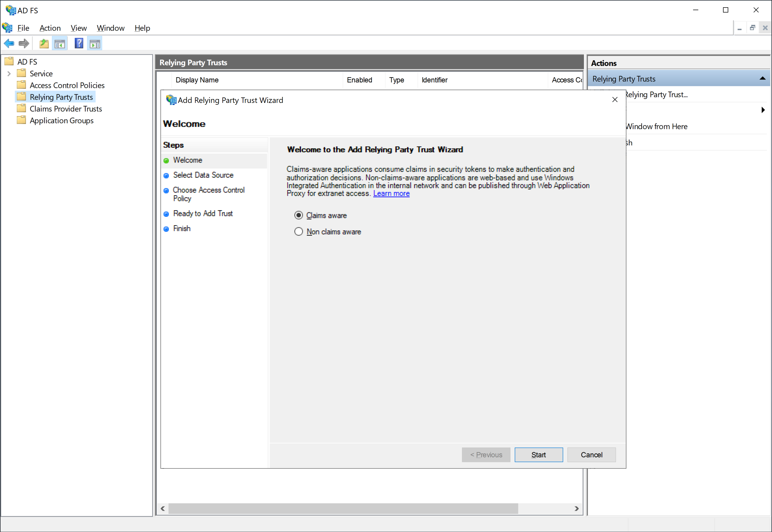Select Application Groups tree item
The height and width of the screenshot is (532, 772).
(x=62, y=120)
